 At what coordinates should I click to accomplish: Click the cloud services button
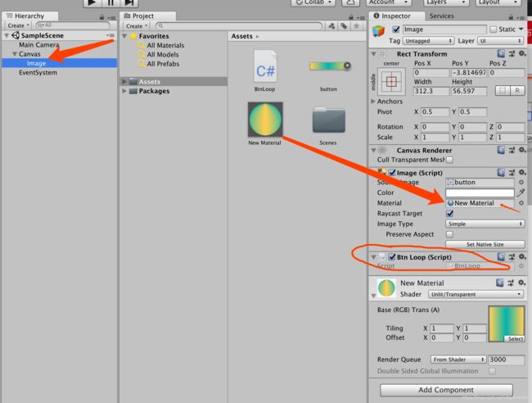pos(350,2)
